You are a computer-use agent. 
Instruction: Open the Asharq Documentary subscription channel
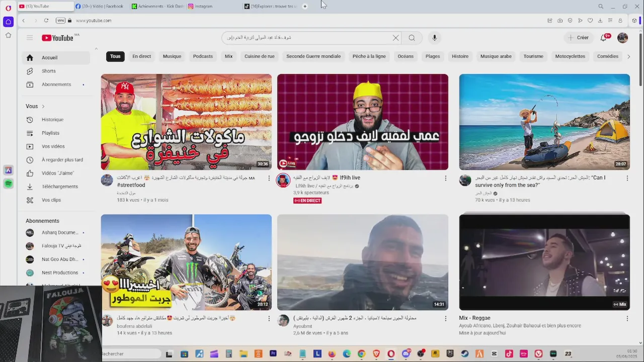[56, 232]
